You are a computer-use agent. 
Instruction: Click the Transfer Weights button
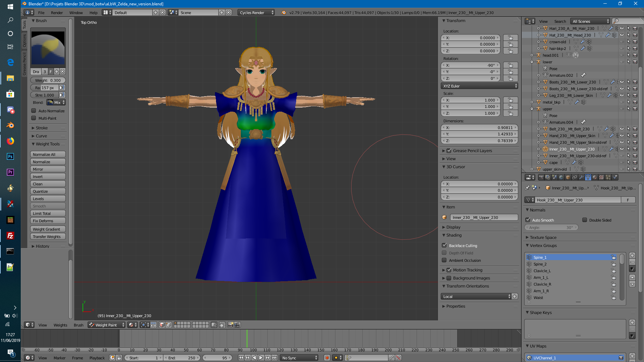tap(48, 236)
